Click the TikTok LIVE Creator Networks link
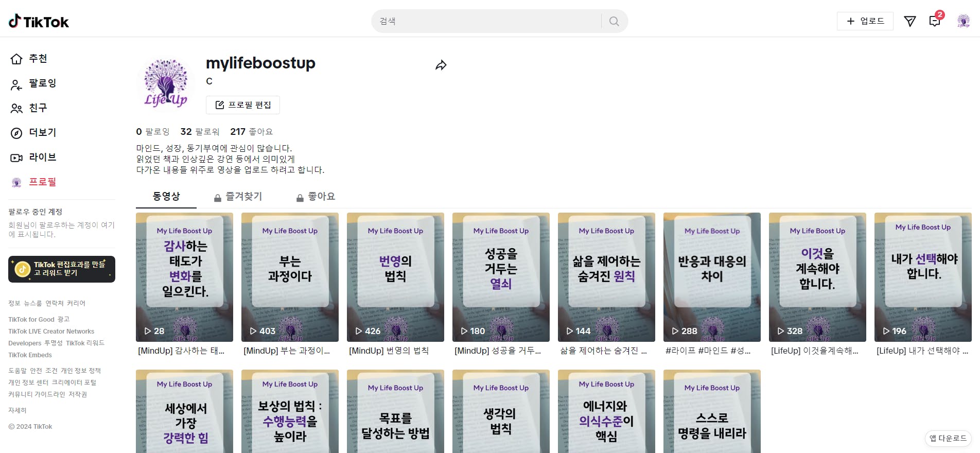Viewport: 980px width, 453px height. (51, 332)
